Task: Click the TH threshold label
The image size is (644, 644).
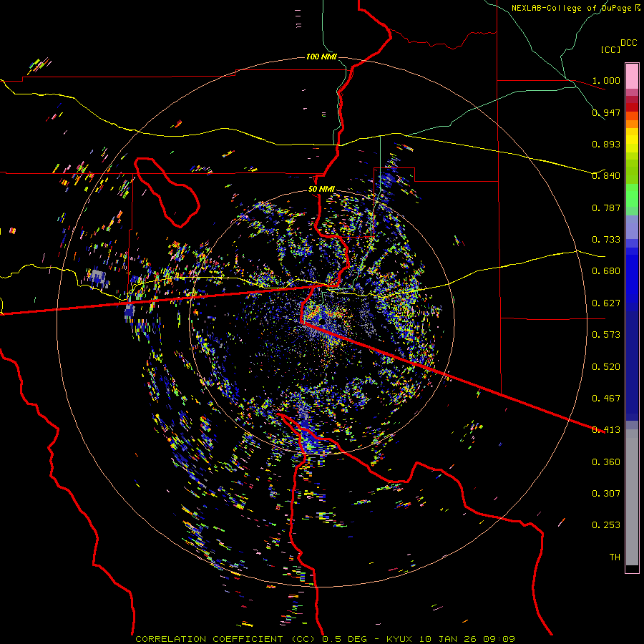Action: click(615, 557)
